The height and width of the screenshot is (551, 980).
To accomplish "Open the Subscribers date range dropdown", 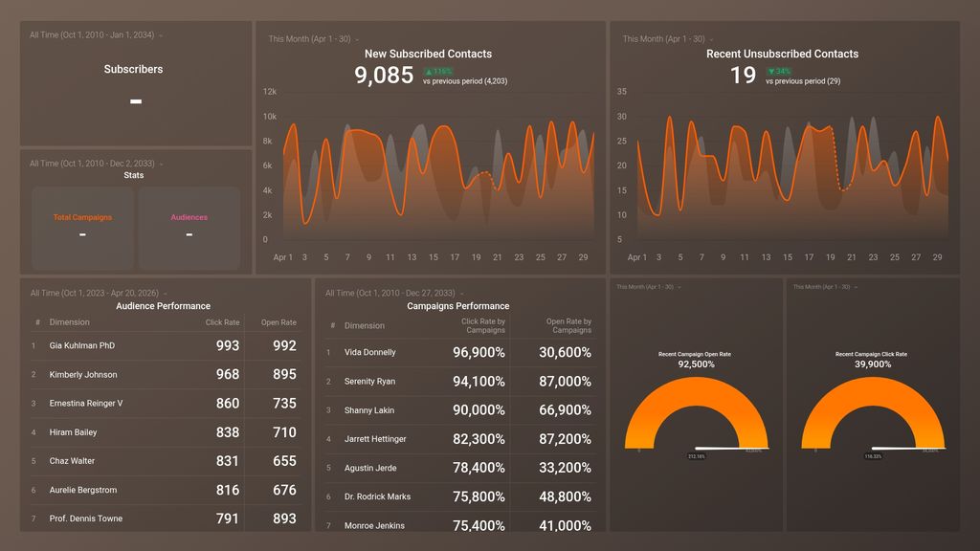I will click(93, 34).
